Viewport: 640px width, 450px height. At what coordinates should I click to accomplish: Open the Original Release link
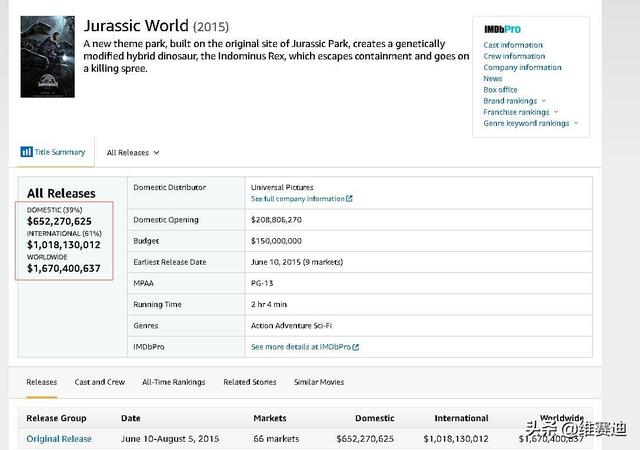(x=59, y=439)
